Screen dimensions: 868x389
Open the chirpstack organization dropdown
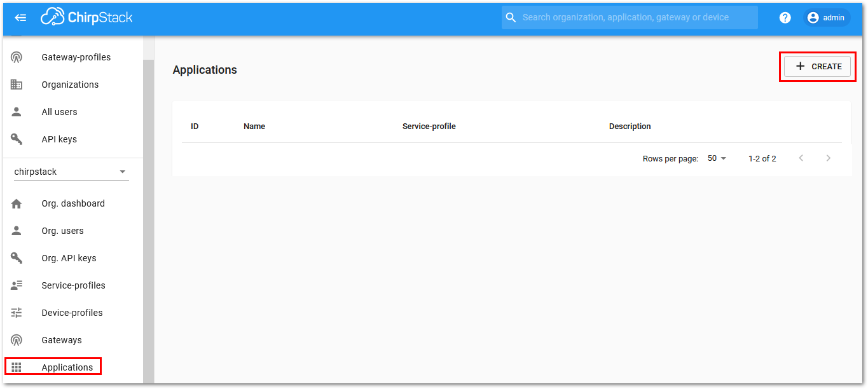pyautogui.click(x=71, y=172)
